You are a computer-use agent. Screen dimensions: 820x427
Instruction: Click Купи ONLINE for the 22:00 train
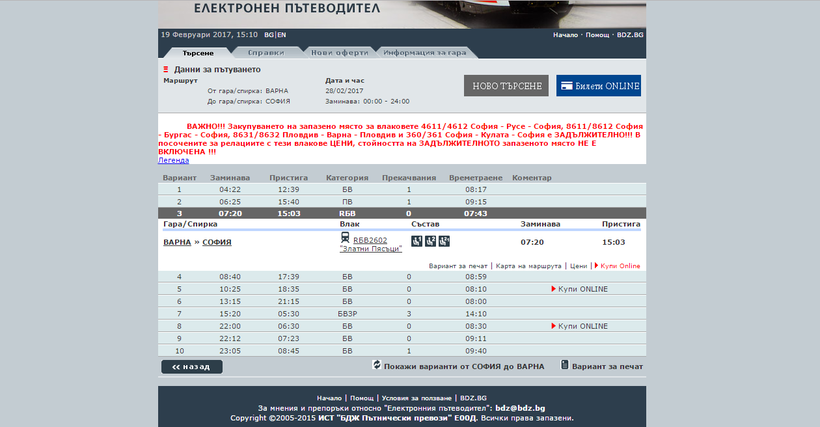tap(581, 326)
